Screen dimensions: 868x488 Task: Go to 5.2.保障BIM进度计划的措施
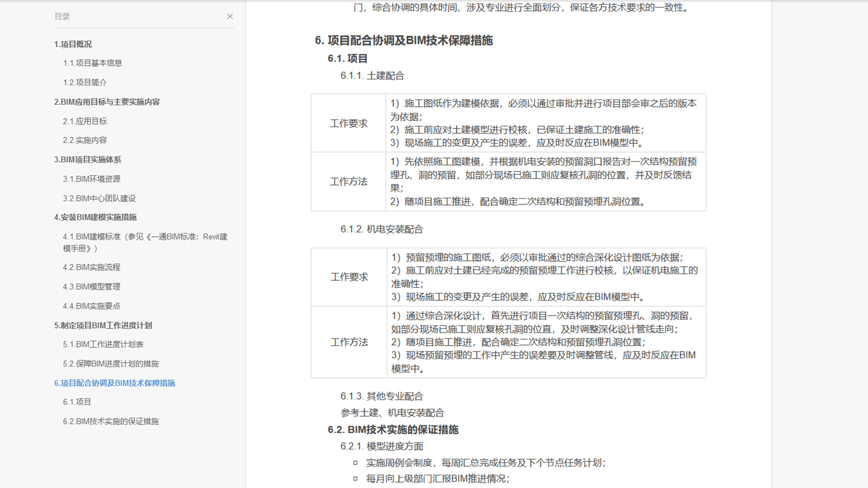(111, 364)
